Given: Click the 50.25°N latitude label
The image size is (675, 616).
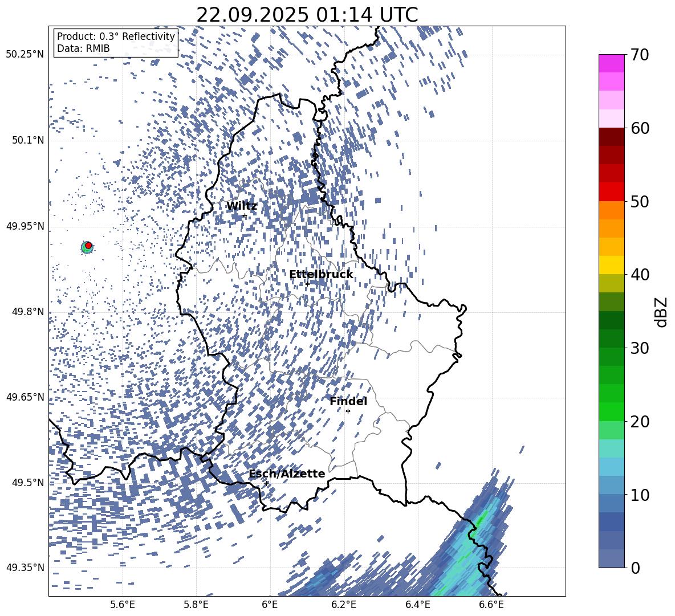Looking at the screenshot, I should [x=25, y=54].
